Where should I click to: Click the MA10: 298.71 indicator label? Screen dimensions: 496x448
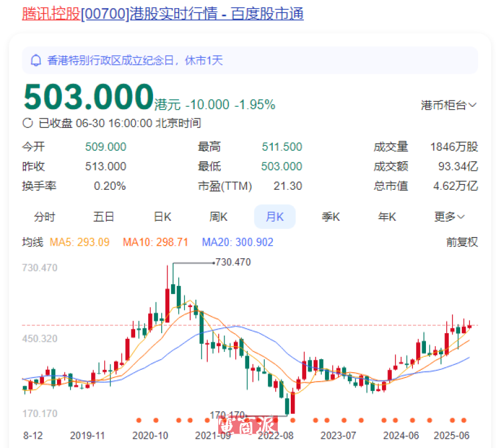pyautogui.click(x=156, y=242)
